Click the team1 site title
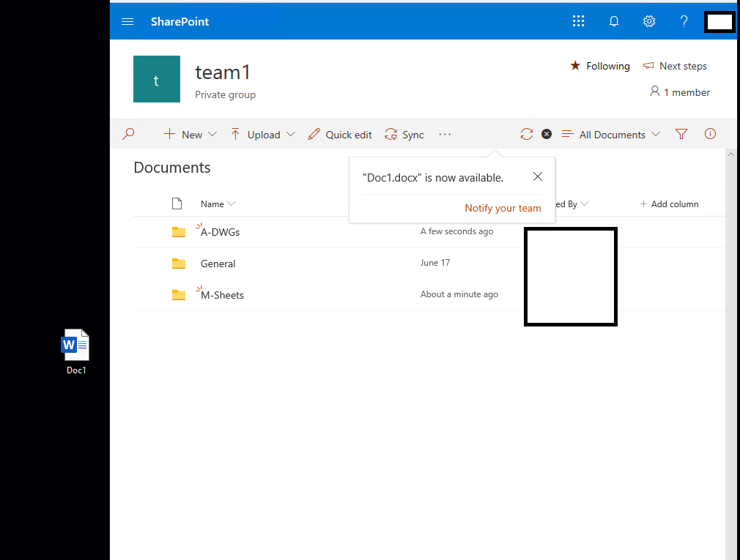 (223, 72)
